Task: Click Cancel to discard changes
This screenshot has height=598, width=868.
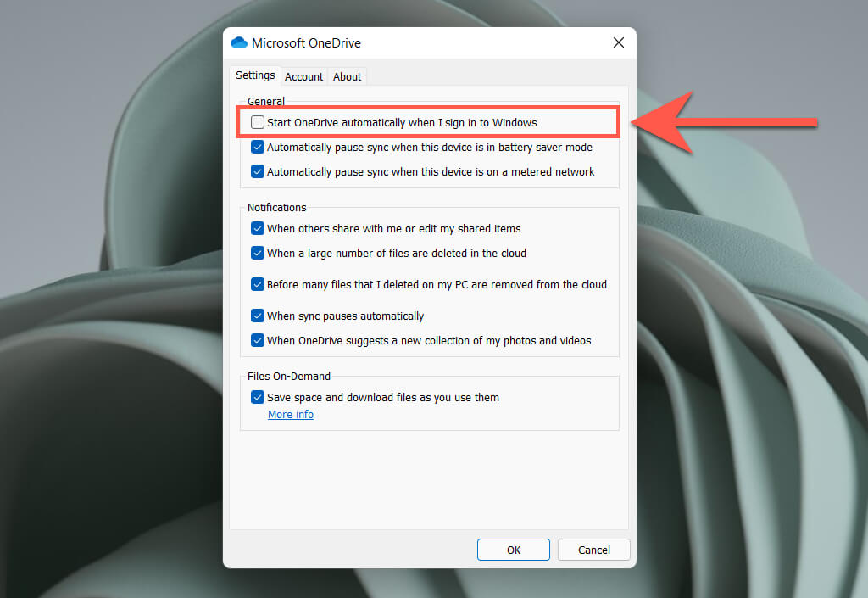Action: [594, 550]
